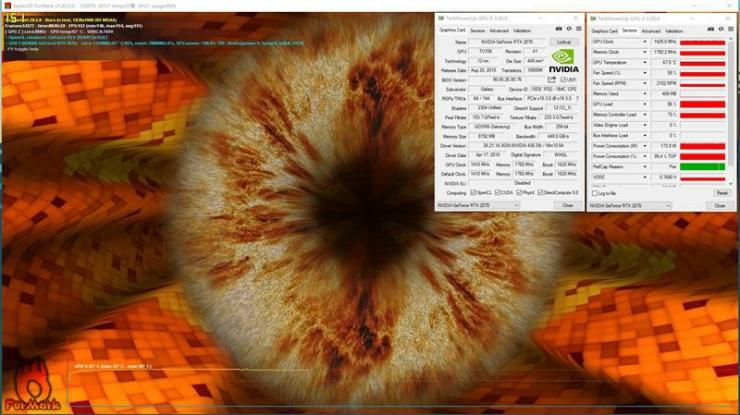Viewport: 740px width, 415px height.
Task: Switch to the Sensors tab in the Graphics Card window
Action: click(477, 31)
